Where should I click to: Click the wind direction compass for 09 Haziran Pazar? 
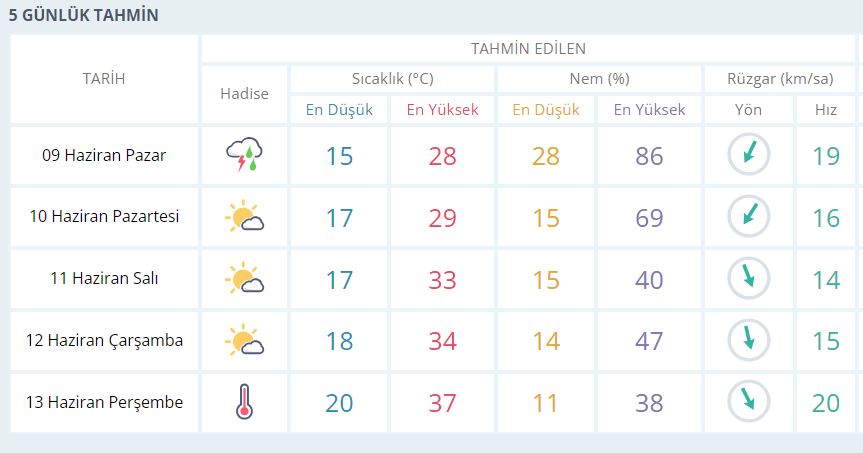pyautogui.click(x=748, y=154)
